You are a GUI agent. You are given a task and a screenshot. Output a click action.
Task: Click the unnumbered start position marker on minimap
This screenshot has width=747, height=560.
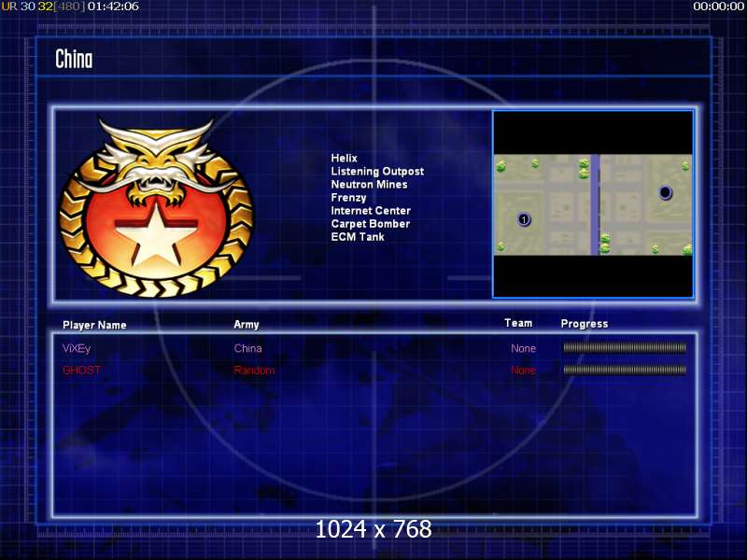pos(665,192)
